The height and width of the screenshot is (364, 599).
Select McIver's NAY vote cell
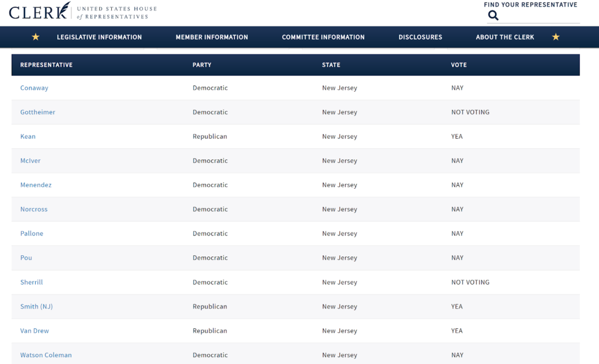click(x=457, y=161)
